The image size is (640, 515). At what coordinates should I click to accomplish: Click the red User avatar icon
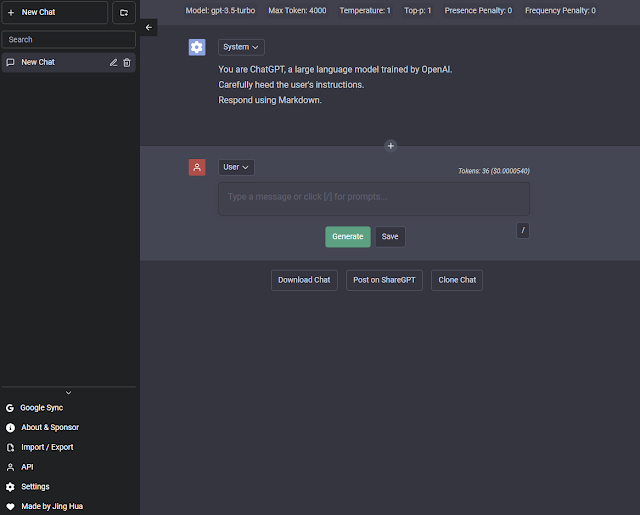click(197, 167)
